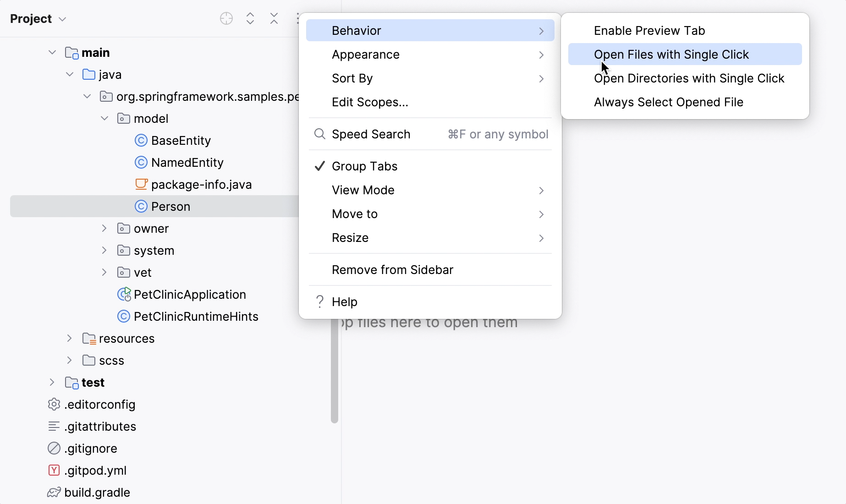Click the gear icon next to .editorconfig
846x504 pixels.
pyautogui.click(x=54, y=404)
